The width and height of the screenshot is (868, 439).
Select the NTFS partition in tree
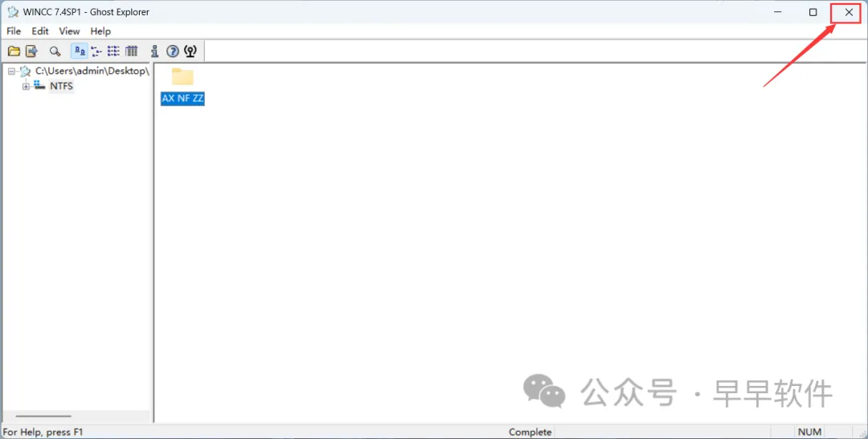click(61, 86)
